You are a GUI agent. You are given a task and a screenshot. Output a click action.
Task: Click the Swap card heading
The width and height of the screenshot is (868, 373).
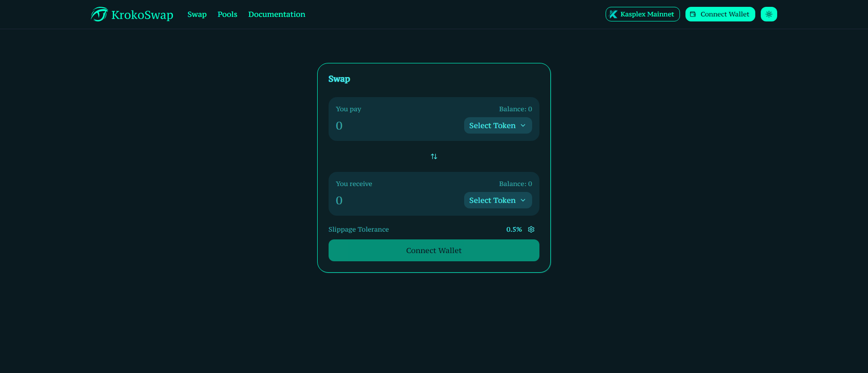[x=339, y=79]
